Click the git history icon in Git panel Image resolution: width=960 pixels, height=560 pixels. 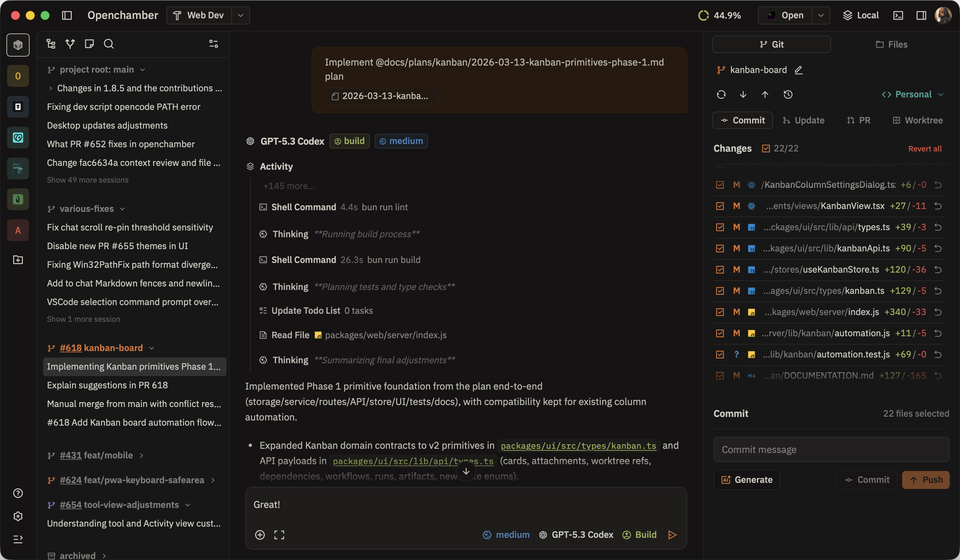[788, 95]
